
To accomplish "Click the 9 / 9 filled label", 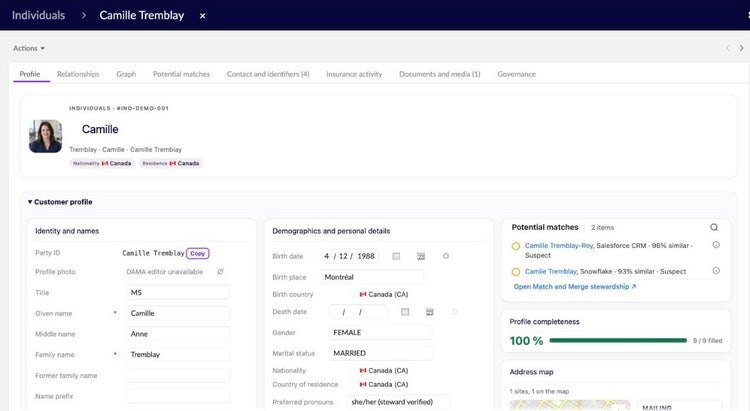I will pos(707,341).
